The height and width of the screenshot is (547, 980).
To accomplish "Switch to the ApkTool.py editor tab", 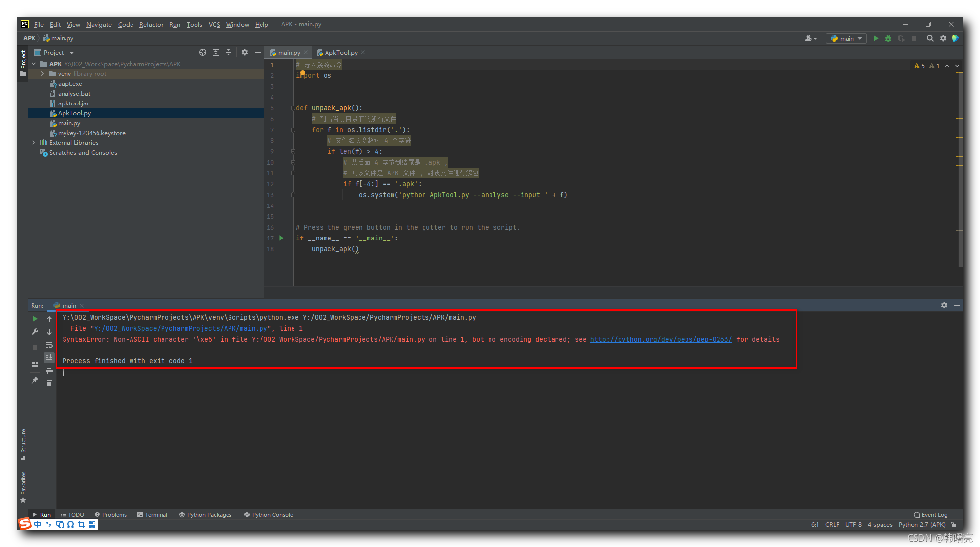I will point(340,52).
